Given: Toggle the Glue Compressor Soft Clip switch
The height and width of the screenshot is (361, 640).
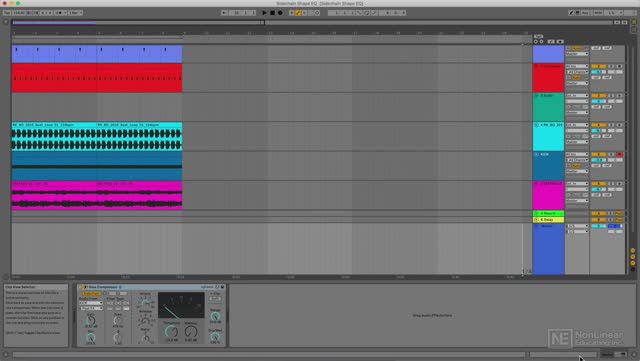Looking at the screenshot, I should click(215, 299).
